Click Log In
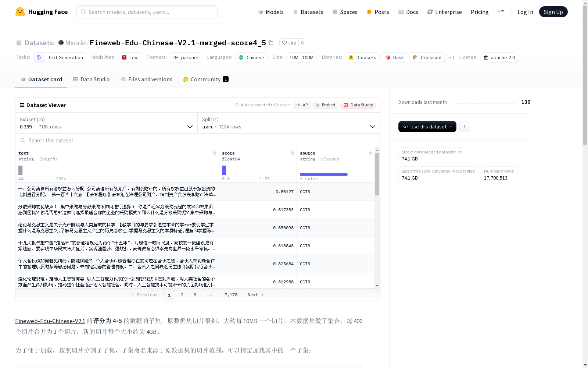 tap(525, 12)
